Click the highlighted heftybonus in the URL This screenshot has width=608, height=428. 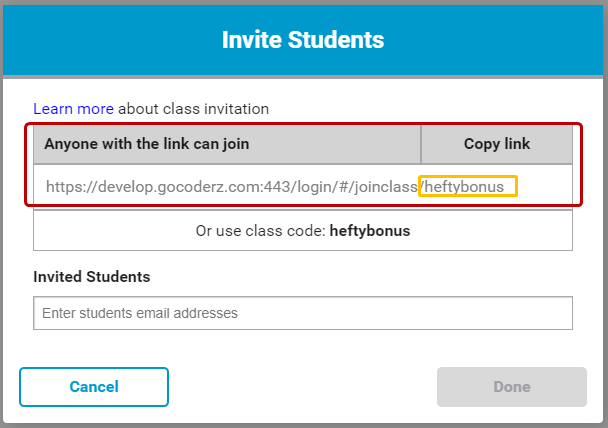tap(468, 186)
